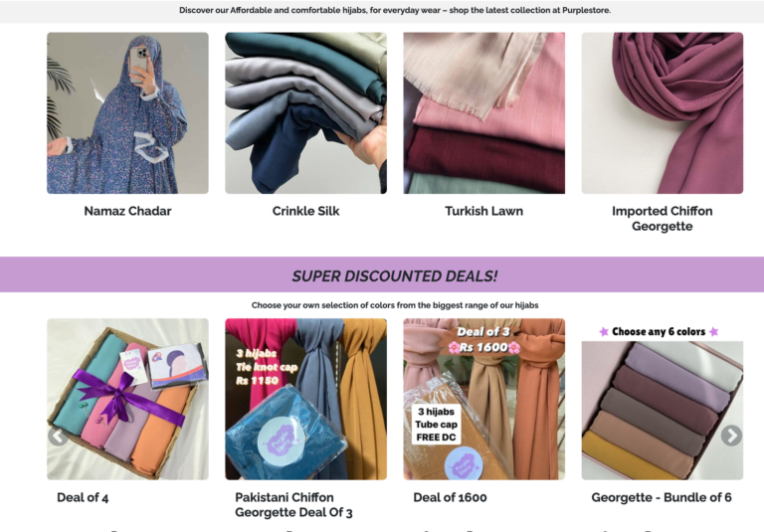Open the Turkish Lawn category image
764x532 pixels.
click(x=484, y=113)
